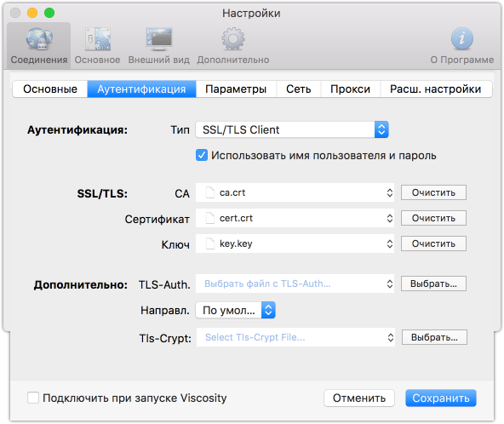Image resolution: width=504 pixels, height=424 pixels.
Task: Open the О Программе info icon
Action: (x=462, y=38)
